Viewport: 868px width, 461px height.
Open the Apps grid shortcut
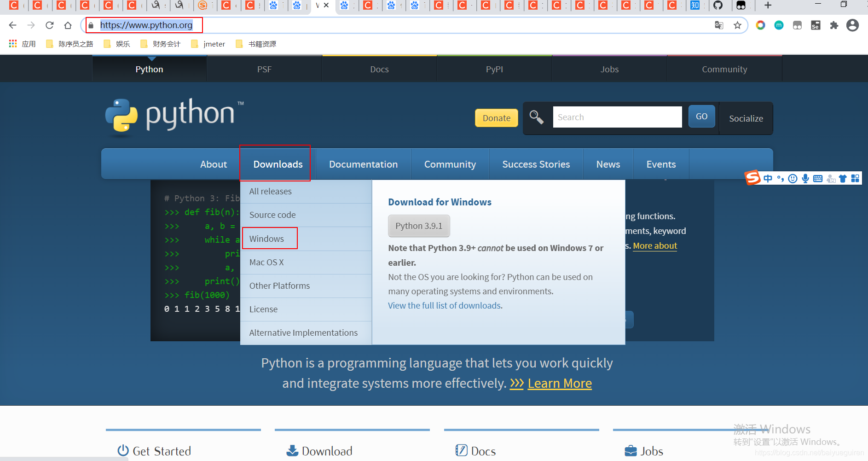click(x=22, y=44)
